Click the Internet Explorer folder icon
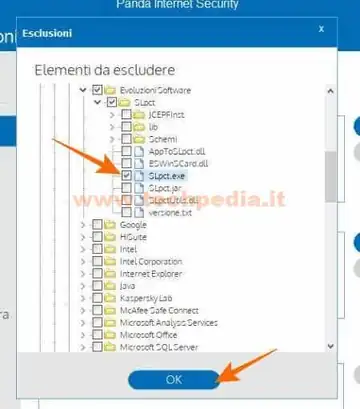The image size is (360, 409). click(110, 274)
